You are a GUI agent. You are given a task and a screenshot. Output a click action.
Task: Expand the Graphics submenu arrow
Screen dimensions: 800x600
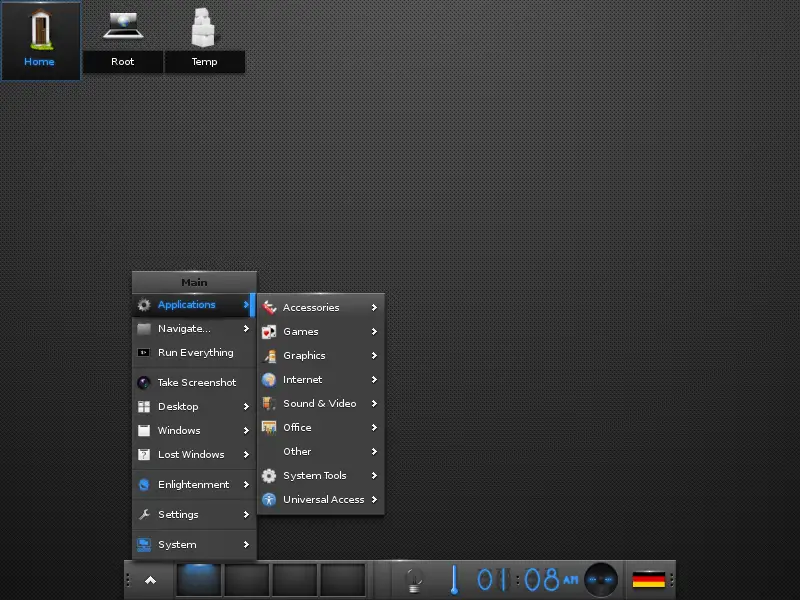(x=374, y=356)
